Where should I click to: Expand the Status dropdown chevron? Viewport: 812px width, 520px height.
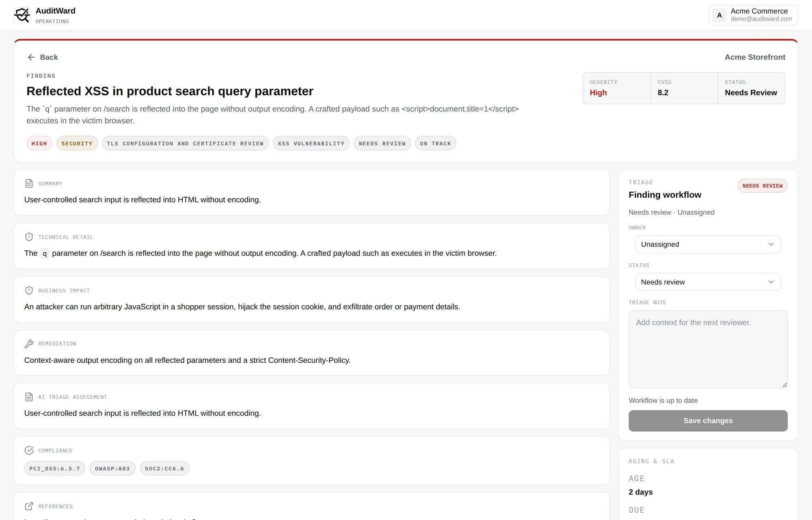771,282
